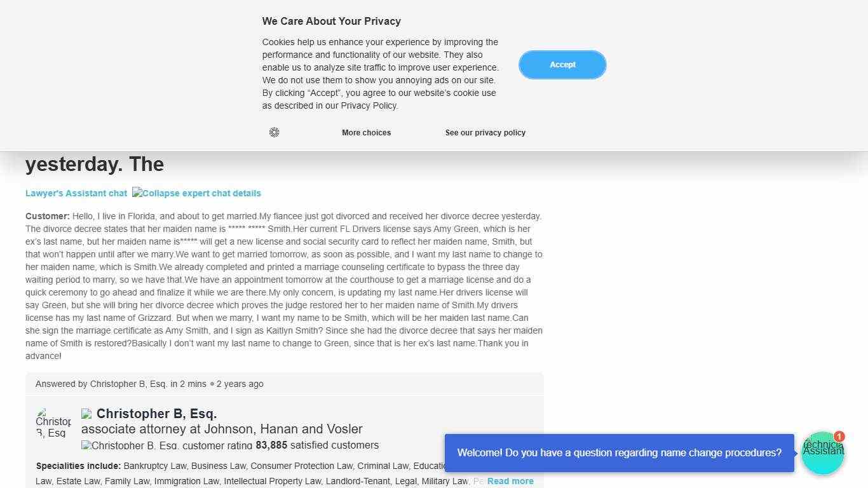Viewport: 868px width, 488px height.
Task: Open the Technician's Assistant chat icon
Action: point(822,452)
